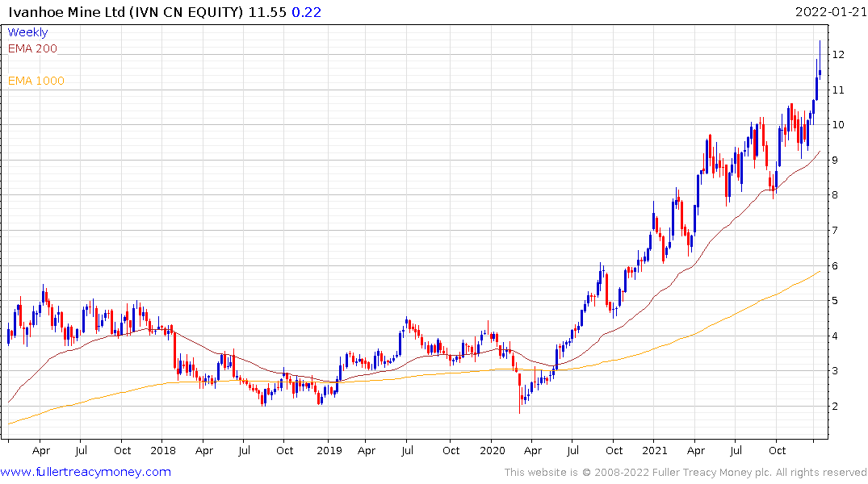Click the end of the EMA 200 line
The image size is (868, 484).
(x=820, y=152)
